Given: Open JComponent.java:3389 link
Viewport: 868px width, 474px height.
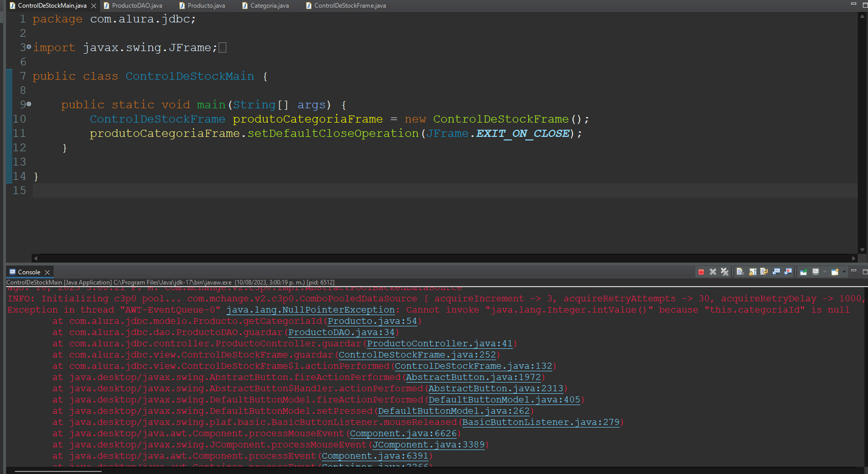Looking at the screenshot, I should [429, 444].
